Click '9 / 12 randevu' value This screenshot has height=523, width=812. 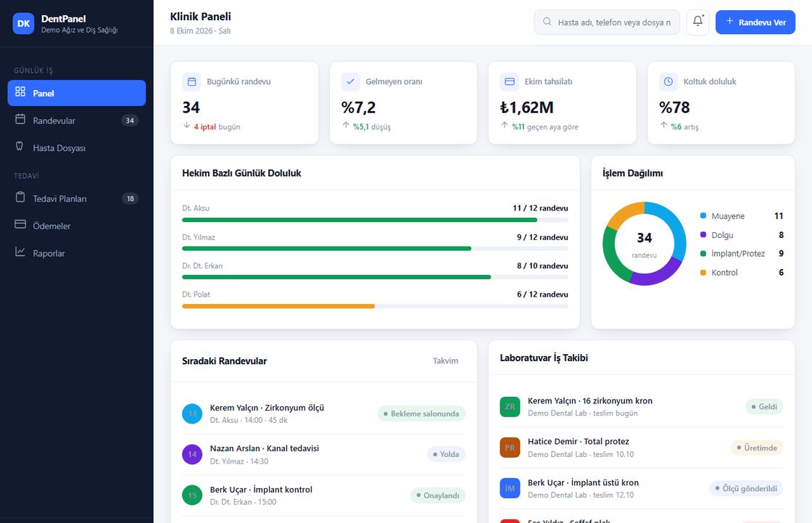[x=542, y=237]
